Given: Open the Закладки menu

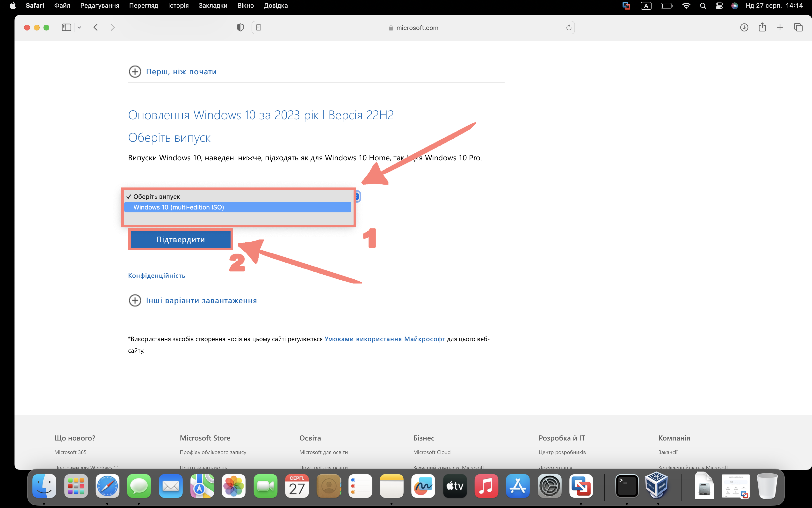Looking at the screenshot, I should click(213, 6).
